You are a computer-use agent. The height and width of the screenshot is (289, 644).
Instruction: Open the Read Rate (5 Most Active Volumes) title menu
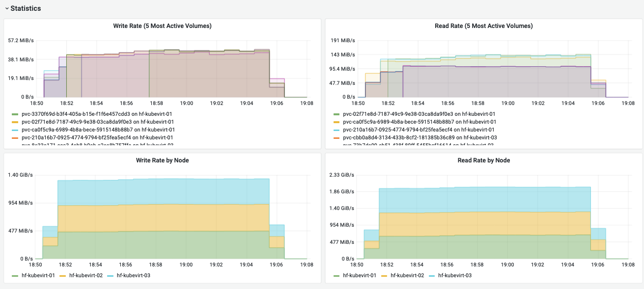coord(484,26)
